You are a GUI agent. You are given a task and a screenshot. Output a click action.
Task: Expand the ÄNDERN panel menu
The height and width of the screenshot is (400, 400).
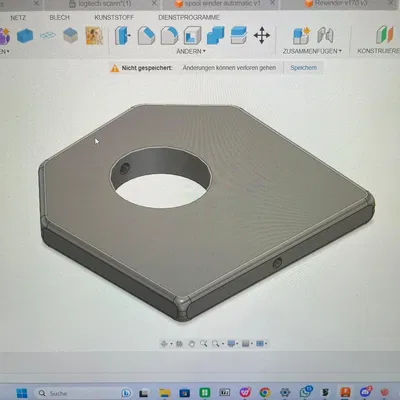point(191,51)
